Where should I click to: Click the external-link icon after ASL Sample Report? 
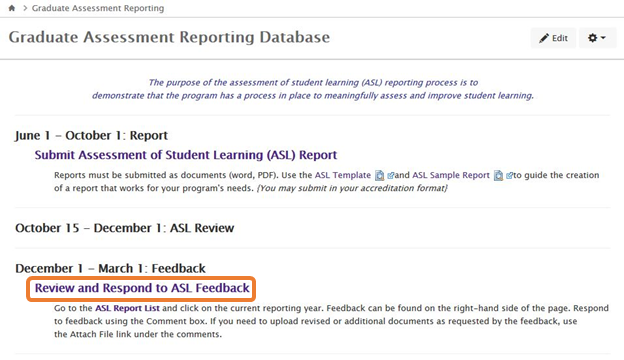point(509,175)
